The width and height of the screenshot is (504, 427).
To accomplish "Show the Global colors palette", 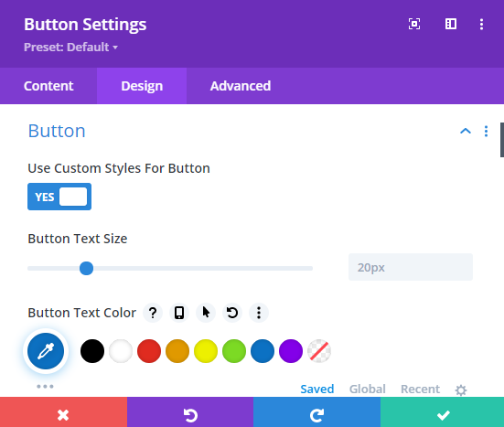I will click(x=368, y=390).
